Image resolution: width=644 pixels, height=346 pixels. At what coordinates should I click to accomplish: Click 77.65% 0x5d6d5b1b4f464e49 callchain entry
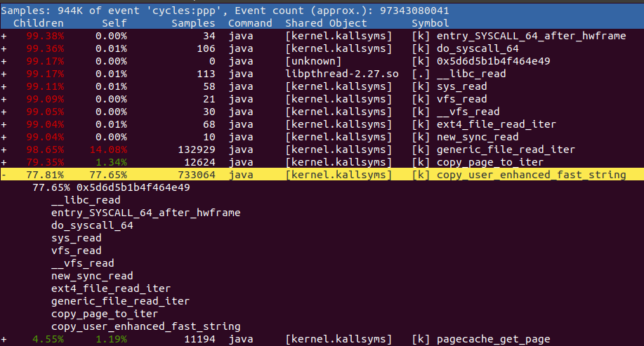[x=111, y=187]
